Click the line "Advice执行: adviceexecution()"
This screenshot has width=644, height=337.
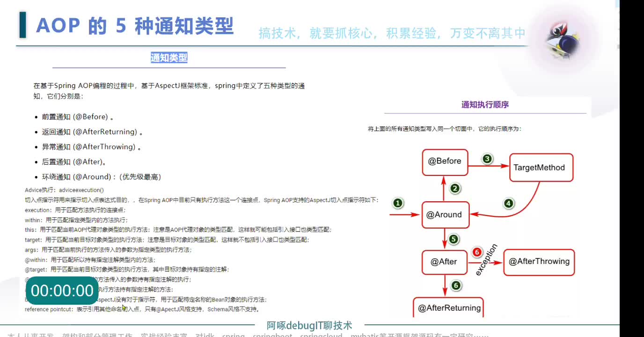click(x=64, y=190)
